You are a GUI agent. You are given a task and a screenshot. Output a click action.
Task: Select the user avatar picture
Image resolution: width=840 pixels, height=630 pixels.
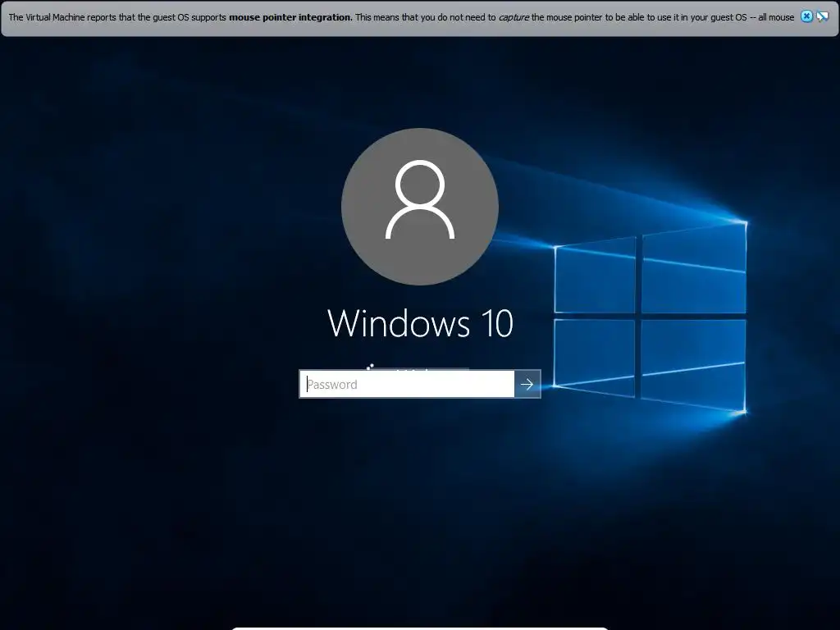coord(420,206)
